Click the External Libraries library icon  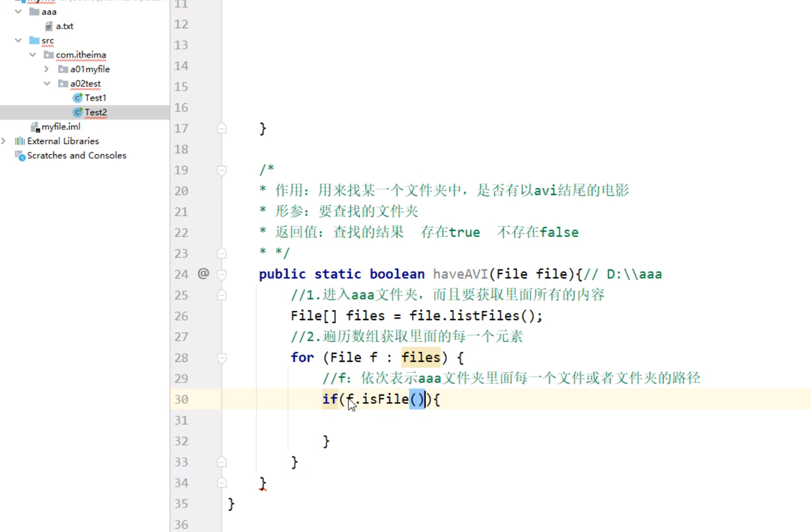tap(20, 141)
